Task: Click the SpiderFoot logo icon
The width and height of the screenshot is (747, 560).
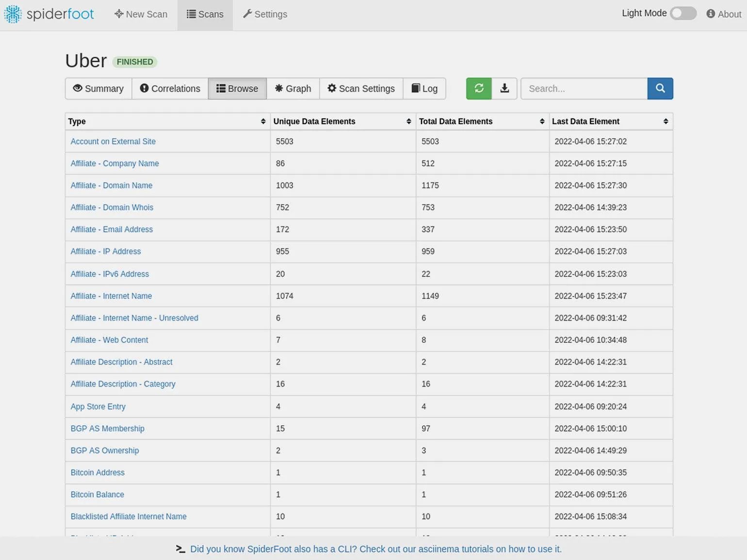Action: point(13,14)
